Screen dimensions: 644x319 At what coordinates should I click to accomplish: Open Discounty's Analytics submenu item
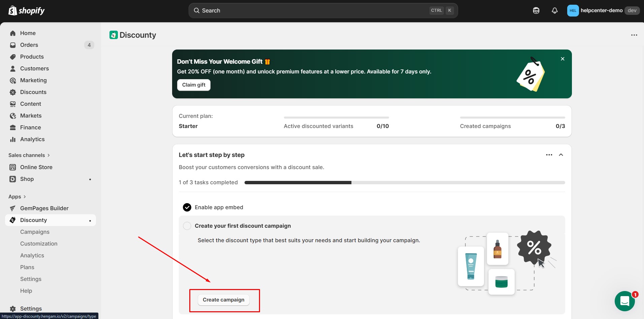(x=32, y=255)
